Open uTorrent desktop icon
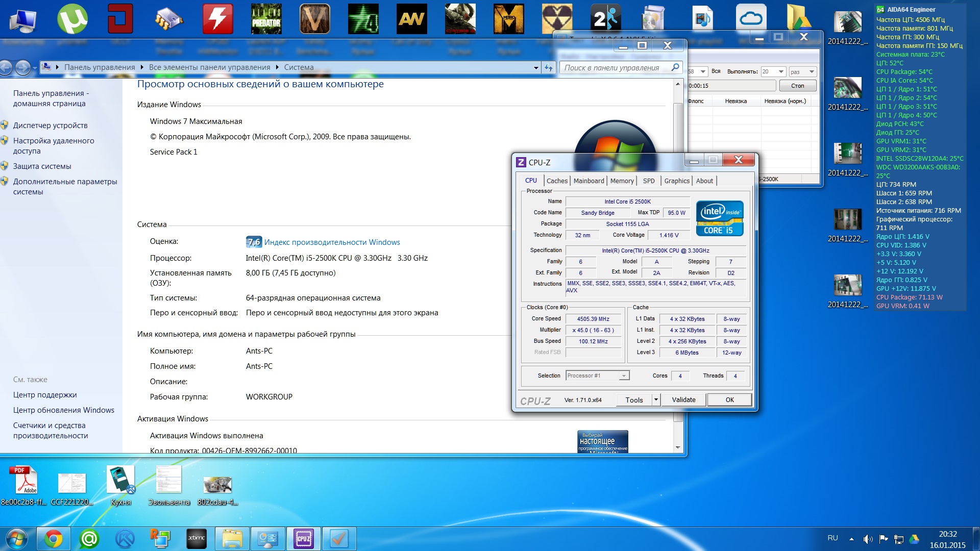Viewport: 980px width, 551px height. pyautogui.click(x=72, y=19)
